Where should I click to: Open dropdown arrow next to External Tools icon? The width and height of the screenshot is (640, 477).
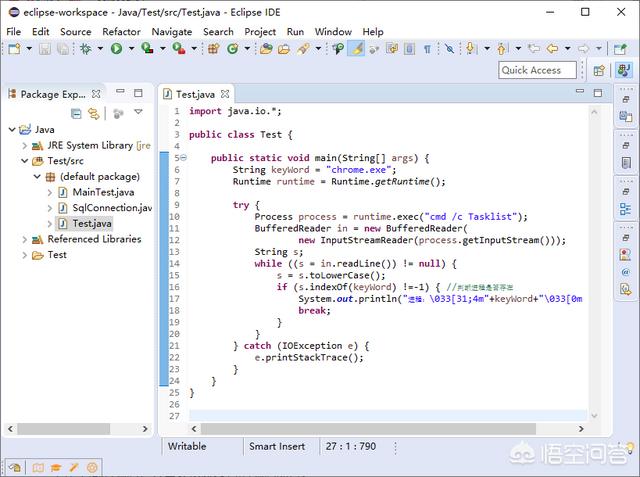(x=194, y=49)
